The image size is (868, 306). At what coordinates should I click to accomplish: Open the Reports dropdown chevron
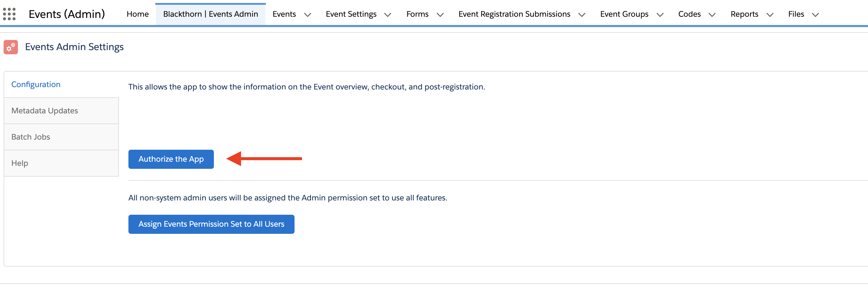tap(770, 15)
